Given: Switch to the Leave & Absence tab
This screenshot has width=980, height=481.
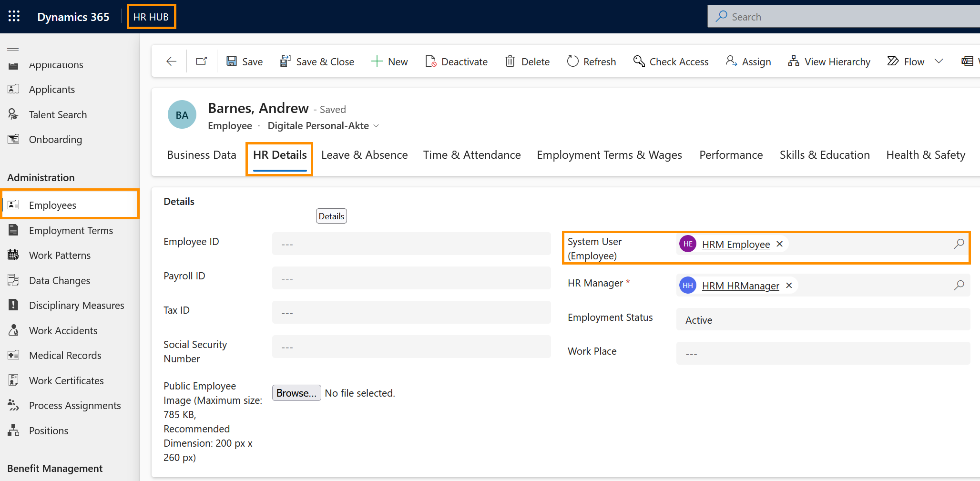Looking at the screenshot, I should point(364,155).
